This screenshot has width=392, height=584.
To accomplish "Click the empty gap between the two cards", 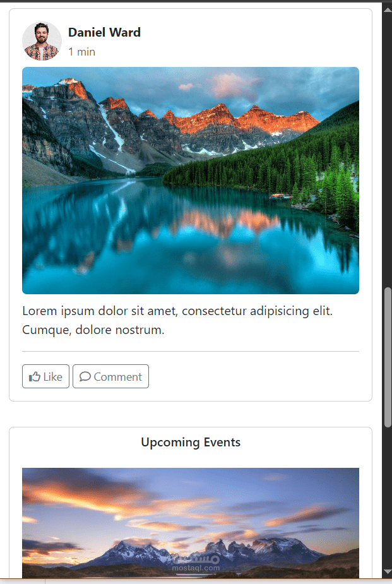I will 191,414.
